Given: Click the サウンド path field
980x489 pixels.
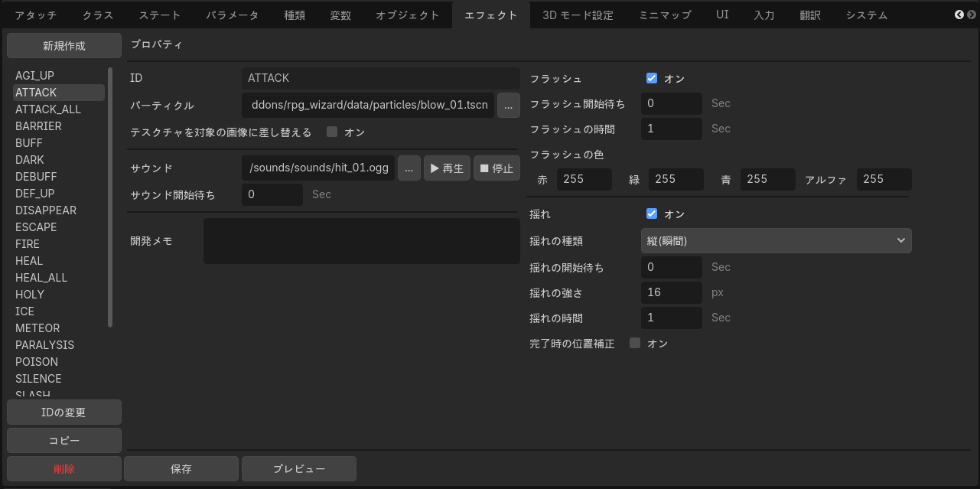Looking at the screenshot, I should tap(318, 168).
